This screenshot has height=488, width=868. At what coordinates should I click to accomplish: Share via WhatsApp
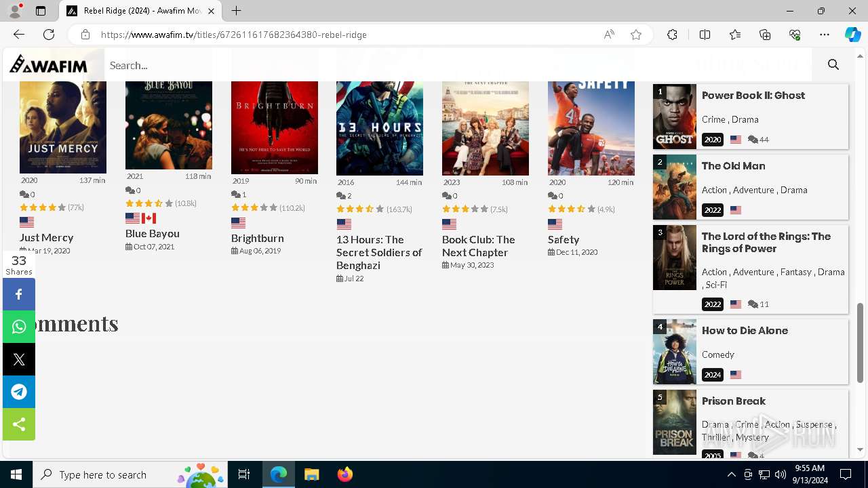[19, 327]
